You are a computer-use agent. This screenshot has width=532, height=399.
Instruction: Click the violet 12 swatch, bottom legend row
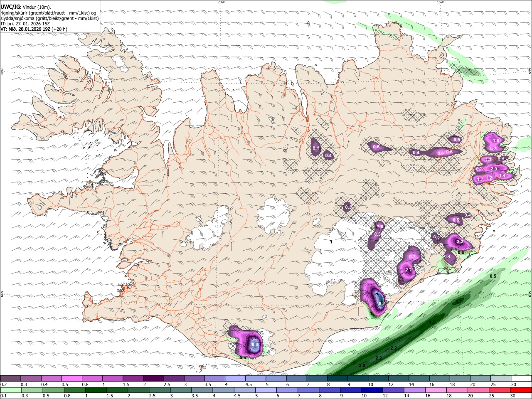tap(393, 390)
